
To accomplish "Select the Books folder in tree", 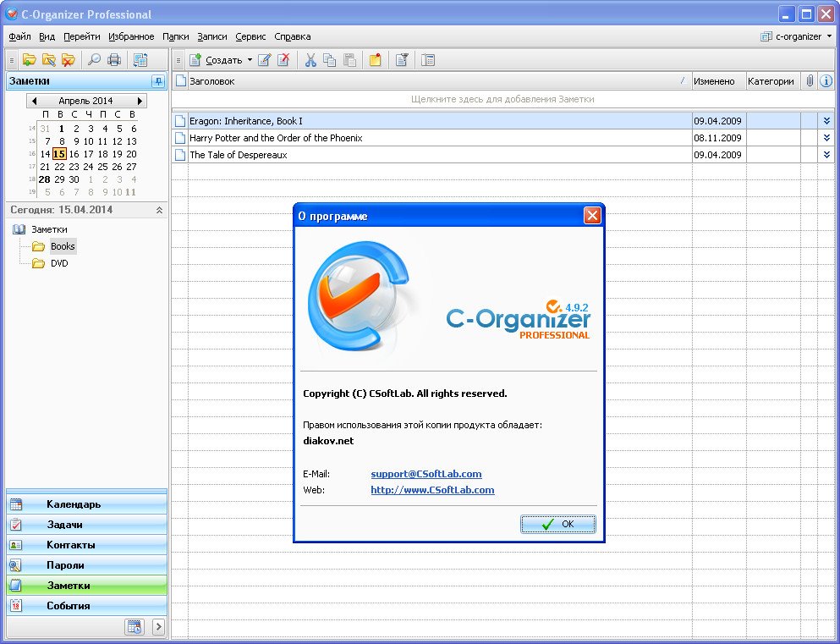I will [x=63, y=246].
